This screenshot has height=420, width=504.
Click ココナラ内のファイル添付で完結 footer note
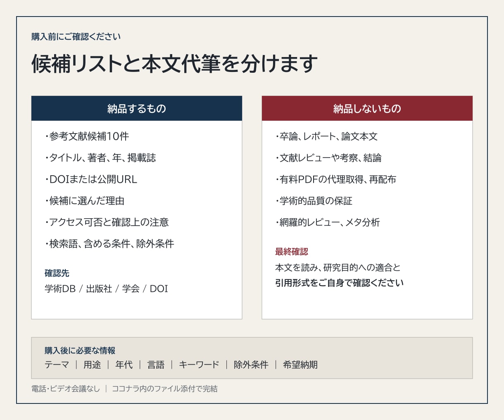click(x=165, y=389)
